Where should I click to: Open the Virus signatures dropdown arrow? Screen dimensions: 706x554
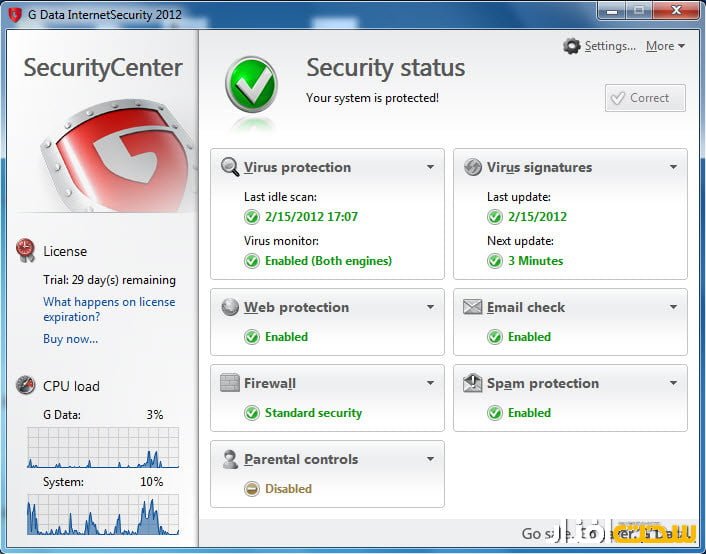673,167
